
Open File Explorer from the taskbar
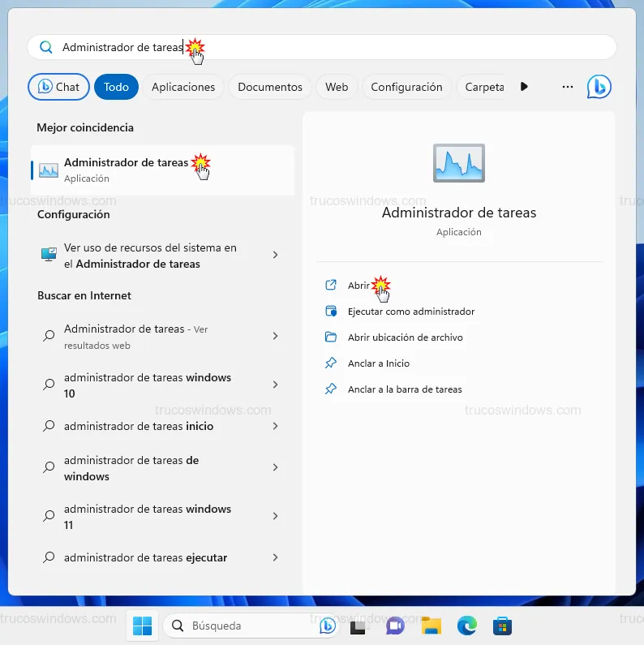tap(431, 626)
